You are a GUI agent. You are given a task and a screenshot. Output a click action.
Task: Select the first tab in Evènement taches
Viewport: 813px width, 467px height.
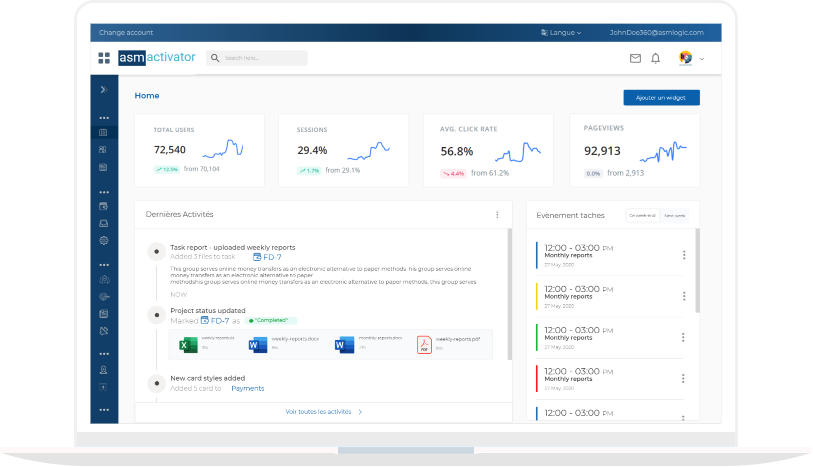(642, 215)
